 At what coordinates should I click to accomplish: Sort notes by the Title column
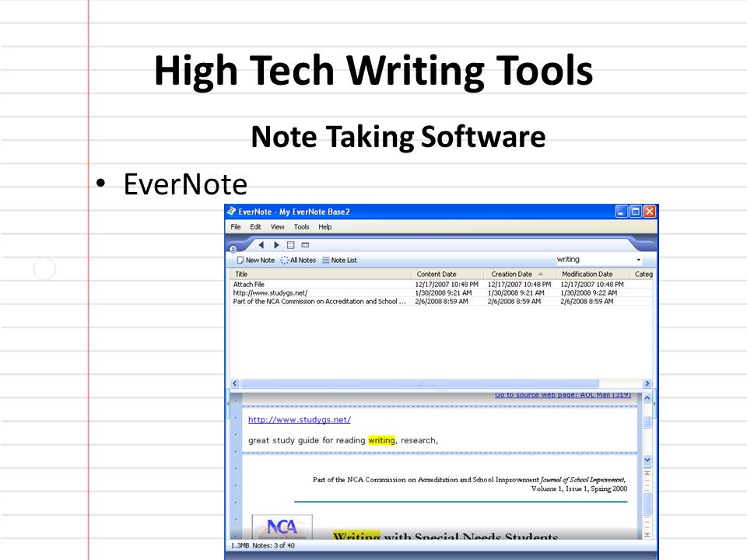click(321, 274)
